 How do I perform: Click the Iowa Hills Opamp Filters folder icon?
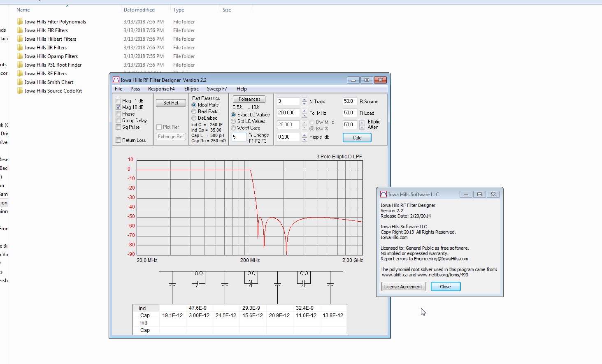[x=20, y=56]
